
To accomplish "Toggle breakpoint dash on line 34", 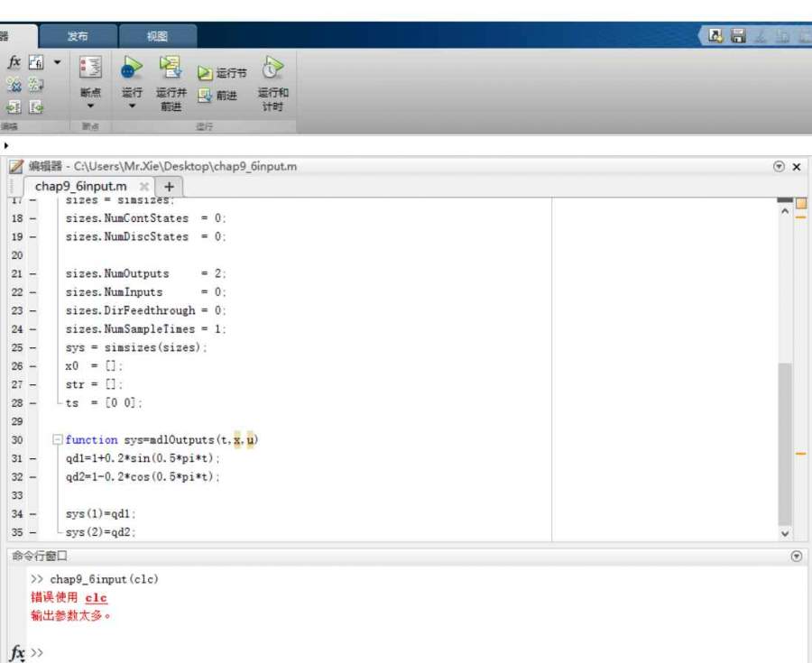I will tap(32, 514).
